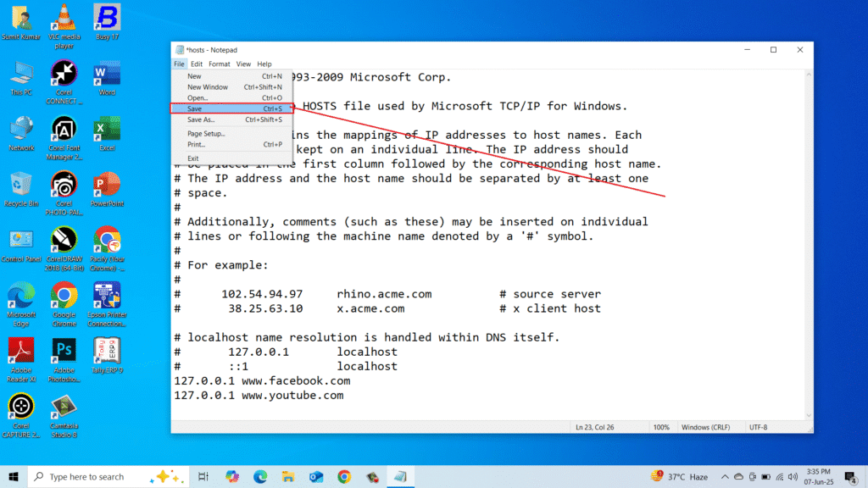Image resolution: width=868 pixels, height=488 pixels.
Task: Open Microsoft Edge from the taskbar
Action: coord(260,476)
